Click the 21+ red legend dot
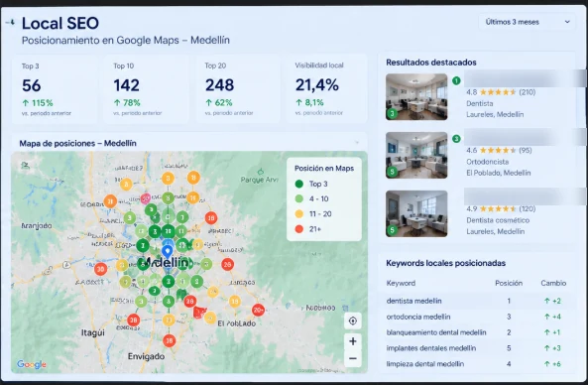 click(x=298, y=229)
